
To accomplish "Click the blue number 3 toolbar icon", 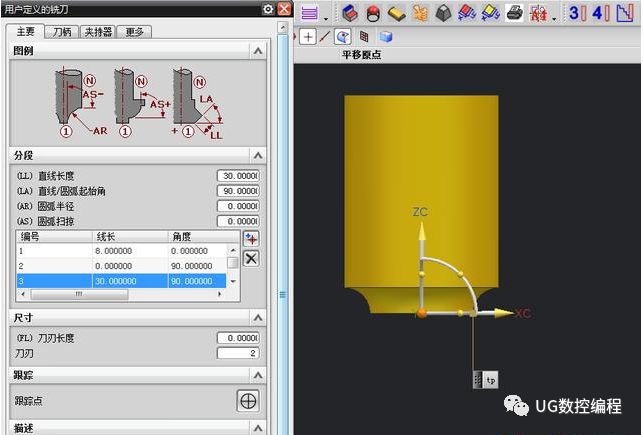I will 577,13.
